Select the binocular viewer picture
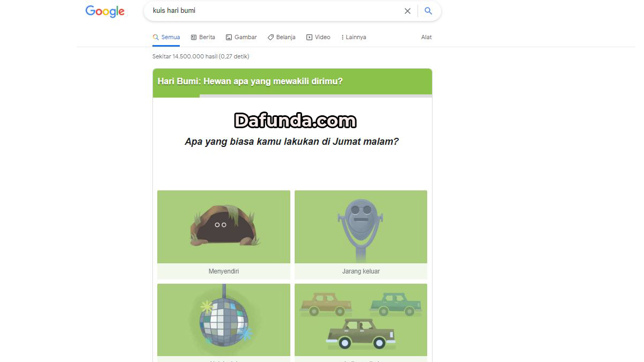The width and height of the screenshot is (644, 362). [x=361, y=227]
